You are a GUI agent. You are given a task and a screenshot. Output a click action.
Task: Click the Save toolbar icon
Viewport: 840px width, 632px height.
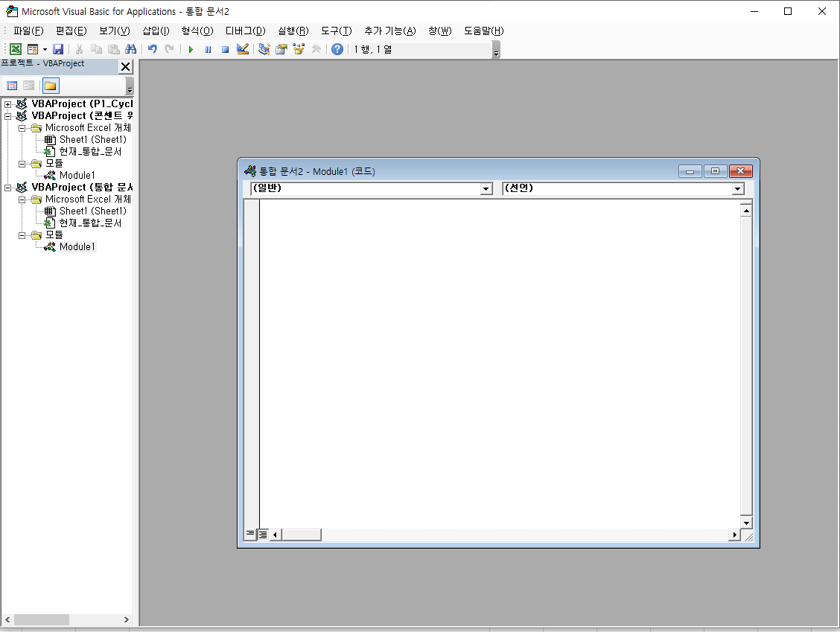(58, 49)
